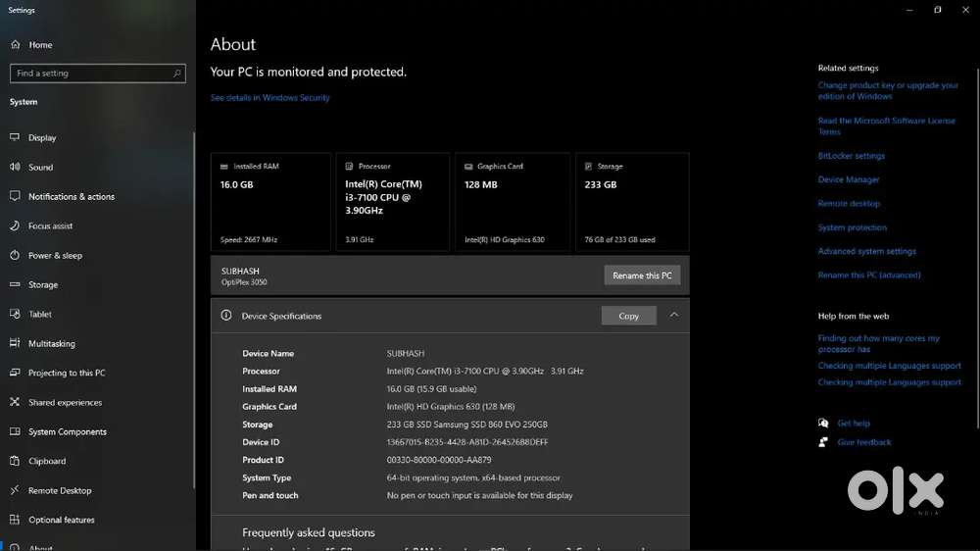Click the search magnifier icon
This screenshot has width=980, height=551.
[176, 74]
